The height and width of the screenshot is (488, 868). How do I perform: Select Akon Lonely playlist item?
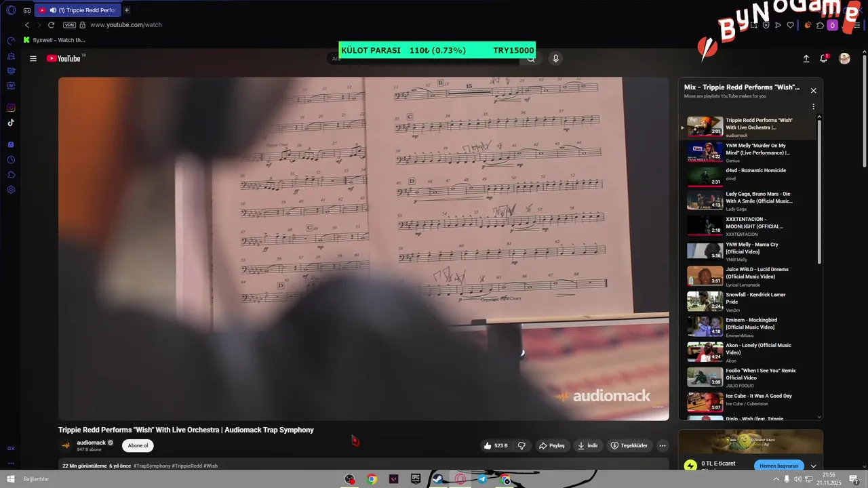tap(749, 352)
